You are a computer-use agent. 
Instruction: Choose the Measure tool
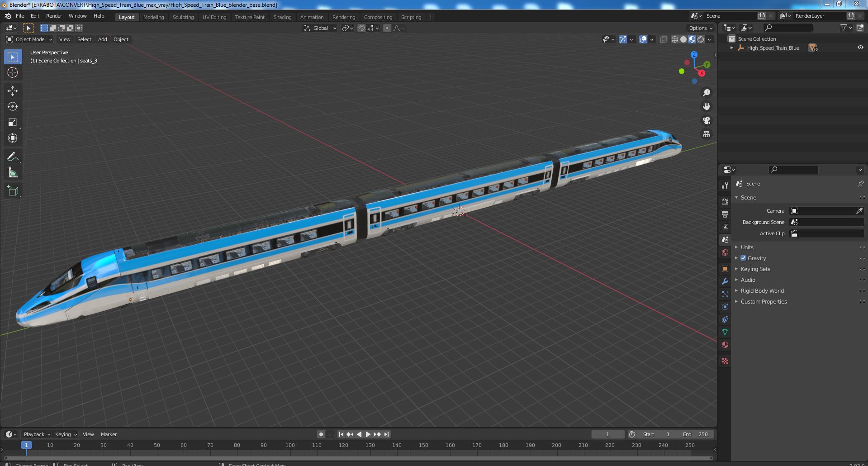(13, 172)
